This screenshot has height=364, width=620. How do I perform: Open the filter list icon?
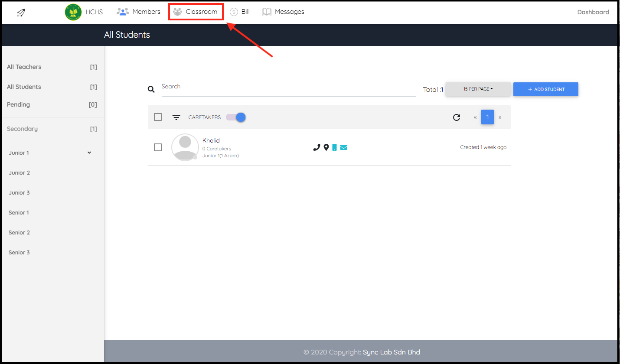pos(176,117)
